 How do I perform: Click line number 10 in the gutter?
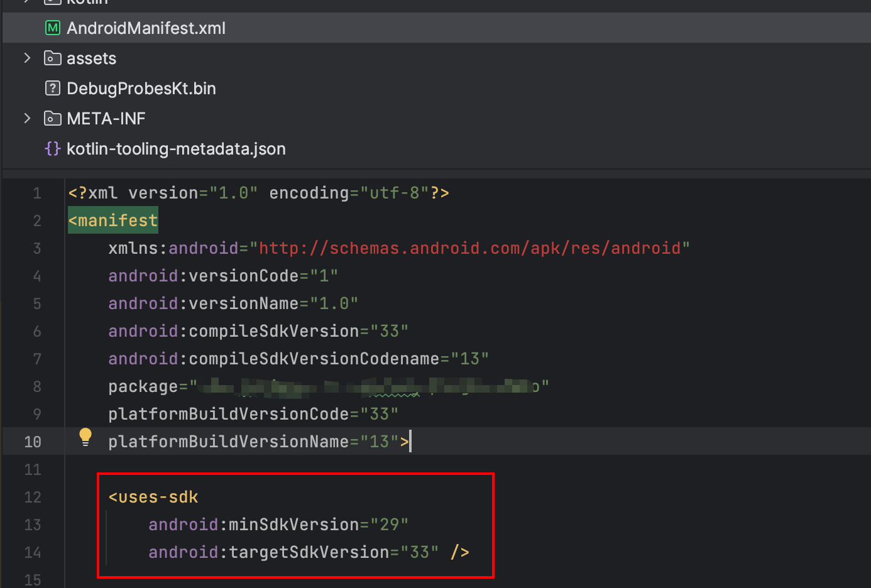pyautogui.click(x=33, y=442)
